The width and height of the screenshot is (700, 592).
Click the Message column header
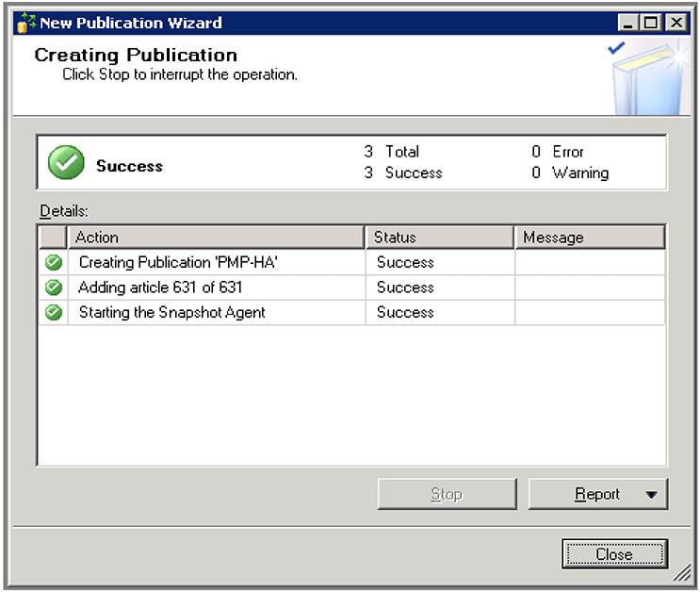[x=590, y=238]
